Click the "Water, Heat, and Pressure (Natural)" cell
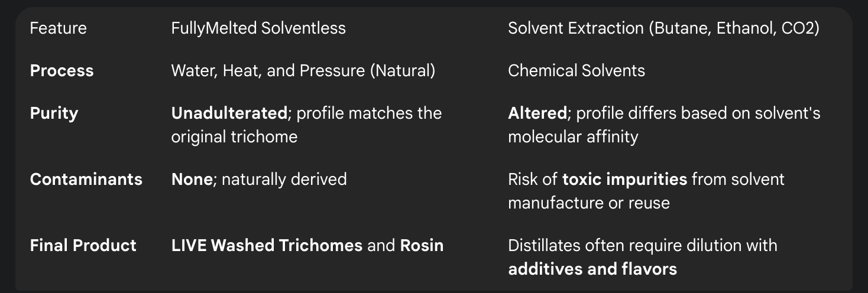 coord(303,71)
